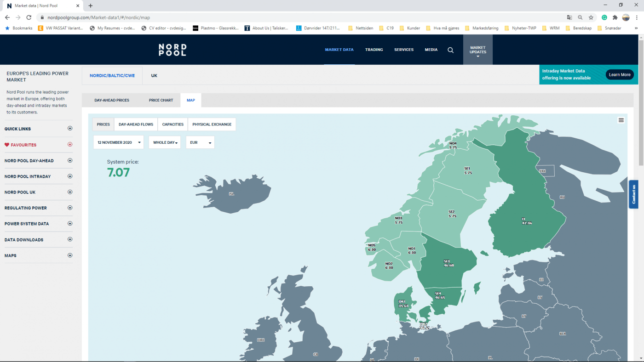View the site security padlock info

pos(42,17)
